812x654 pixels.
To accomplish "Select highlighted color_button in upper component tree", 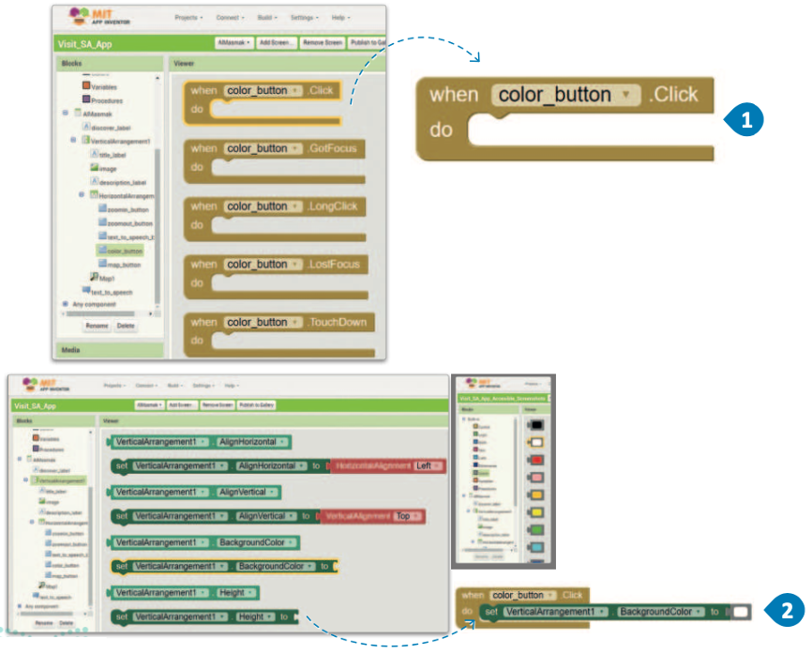I will pyautogui.click(x=124, y=251).
